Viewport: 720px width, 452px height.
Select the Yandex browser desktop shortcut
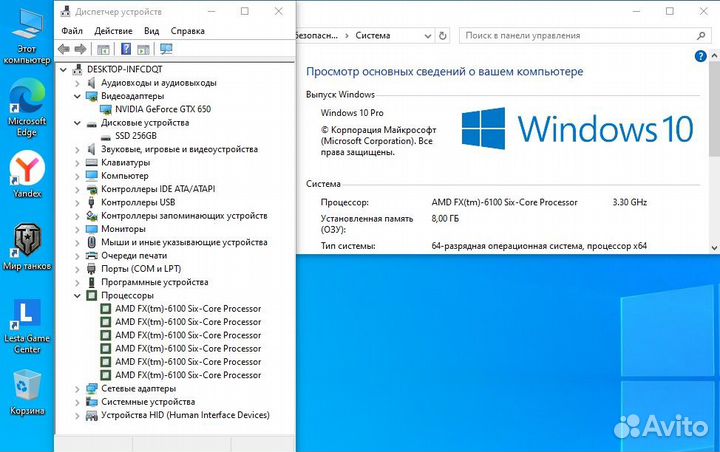(27, 175)
